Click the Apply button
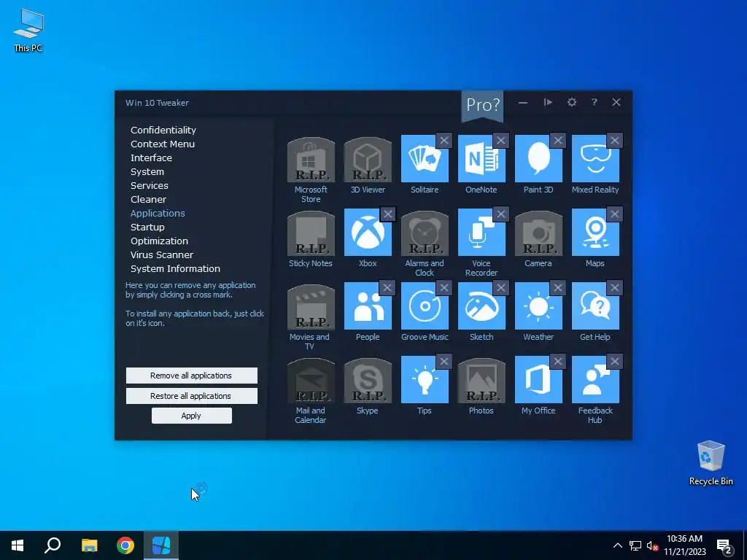747x560 pixels. click(192, 416)
